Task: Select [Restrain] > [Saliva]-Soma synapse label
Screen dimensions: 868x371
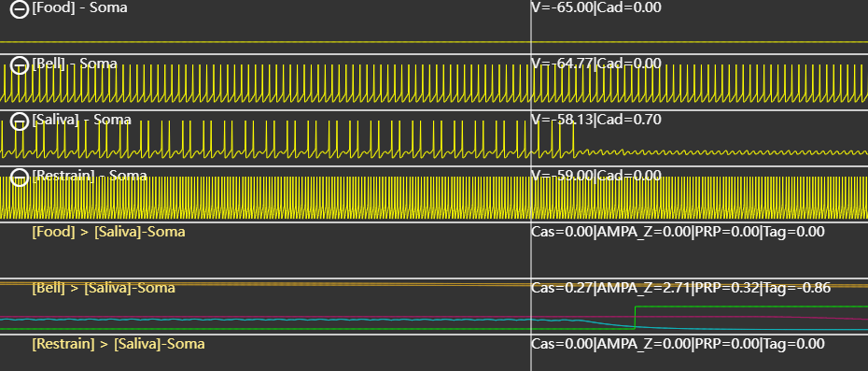Action: click(119, 344)
